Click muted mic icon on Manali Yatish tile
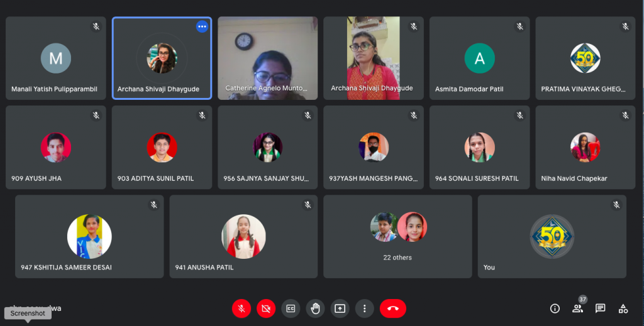 pyautogui.click(x=96, y=26)
